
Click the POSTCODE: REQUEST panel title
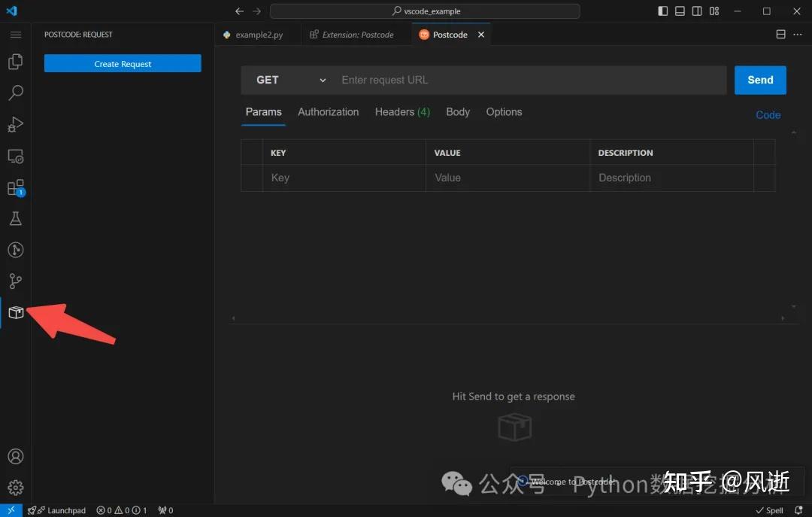click(x=78, y=35)
